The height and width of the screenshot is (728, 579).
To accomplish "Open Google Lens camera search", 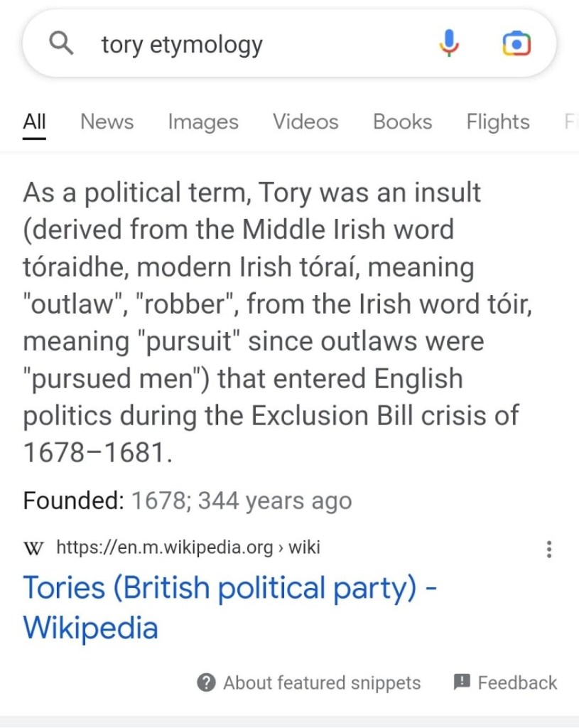I will click(x=516, y=45).
